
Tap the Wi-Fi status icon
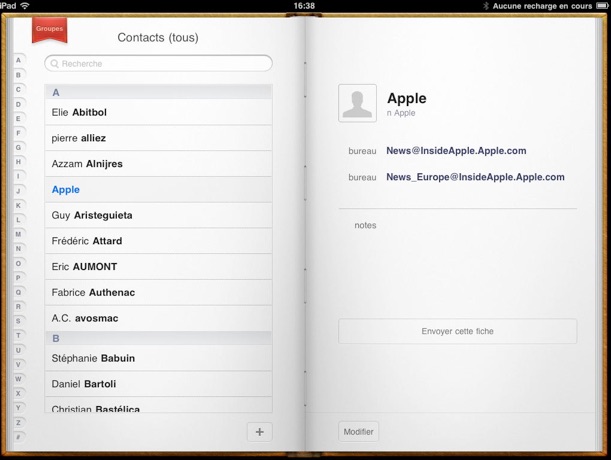tap(24, 5)
